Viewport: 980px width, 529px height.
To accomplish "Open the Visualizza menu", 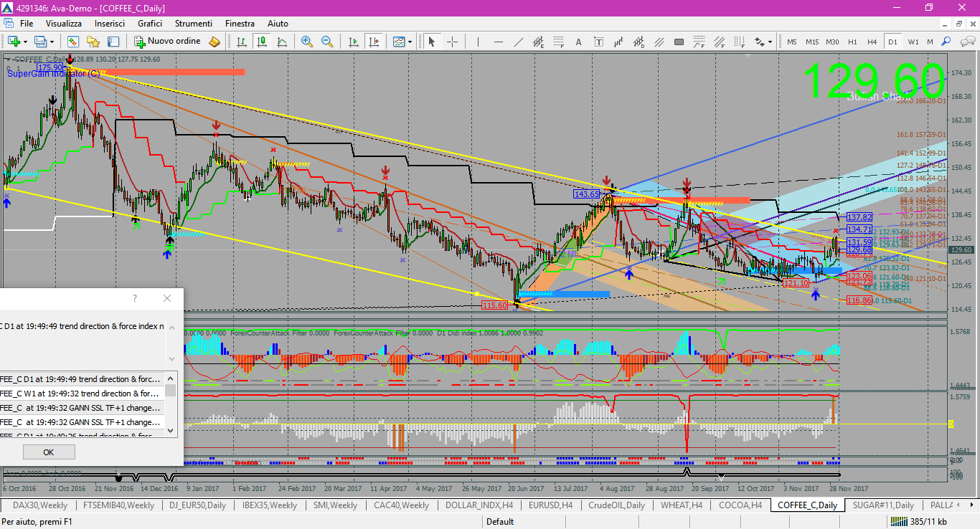I will coord(64,24).
